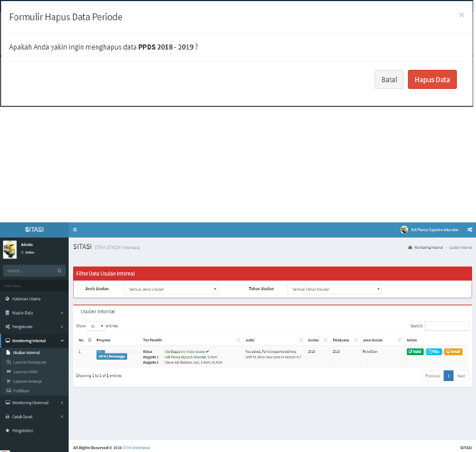Open Laporan Kemajuan submenu item
This screenshot has width=476, height=452.
pos(34,362)
